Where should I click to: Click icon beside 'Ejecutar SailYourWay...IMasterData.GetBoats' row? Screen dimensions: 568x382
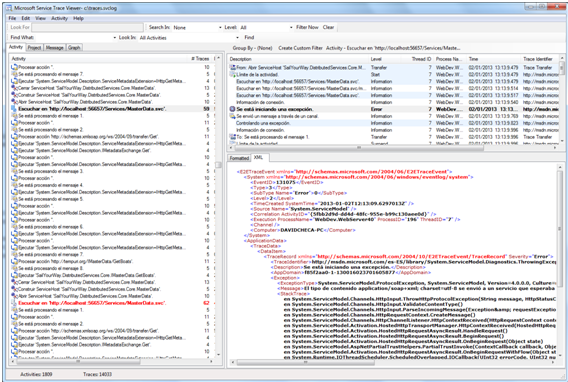14,275
